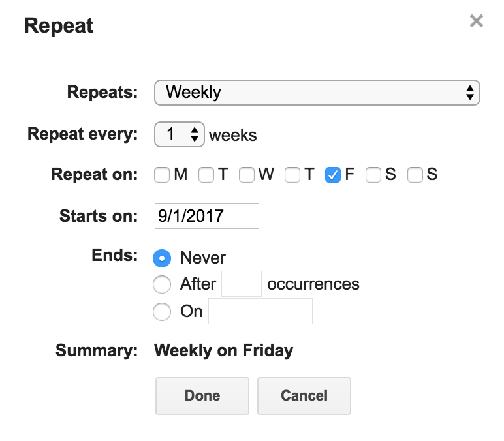The width and height of the screenshot is (504, 441).
Task: Select the On date radio button
Action: 162,312
